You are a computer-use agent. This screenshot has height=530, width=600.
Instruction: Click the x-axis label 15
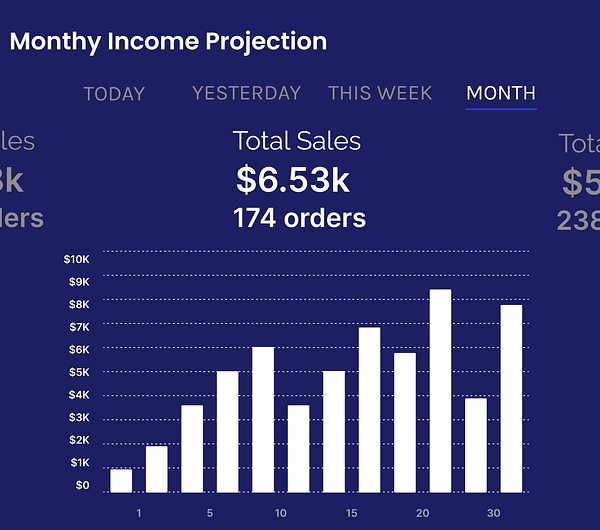351,513
